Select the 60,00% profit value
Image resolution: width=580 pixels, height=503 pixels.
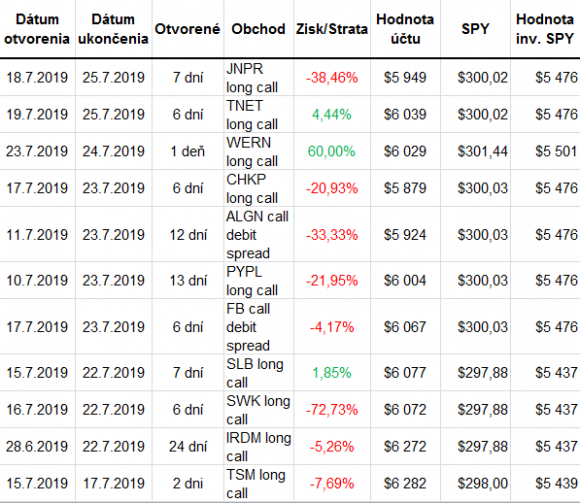[x=332, y=151]
